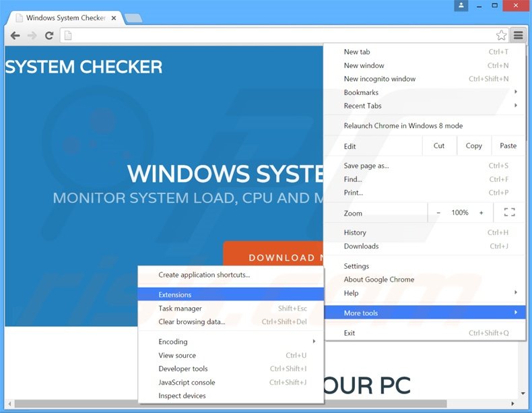Increase zoom with the plus button
Viewport: 532px width, 413px height.
481,213
